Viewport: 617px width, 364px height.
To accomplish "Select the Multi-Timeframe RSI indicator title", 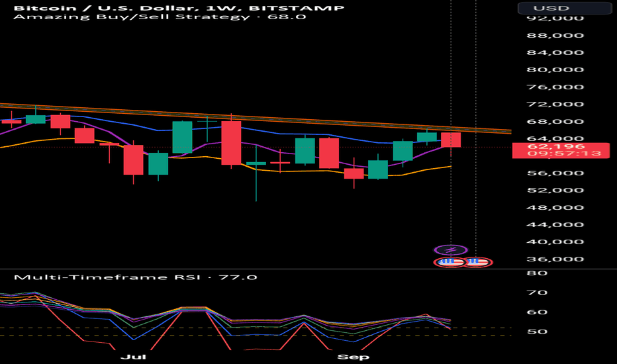I will pos(136,277).
